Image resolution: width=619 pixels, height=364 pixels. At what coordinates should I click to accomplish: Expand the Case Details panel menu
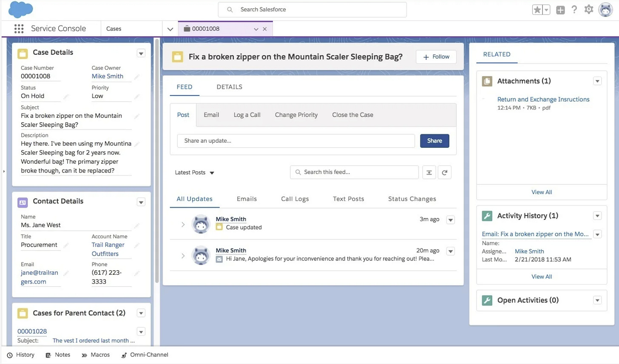pos(141,53)
